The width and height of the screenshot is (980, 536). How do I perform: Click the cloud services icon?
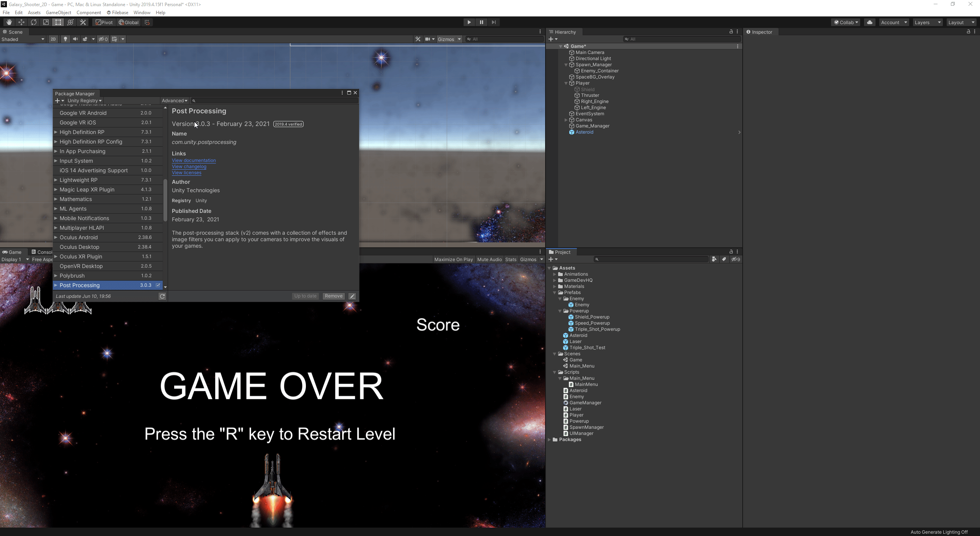click(x=869, y=22)
